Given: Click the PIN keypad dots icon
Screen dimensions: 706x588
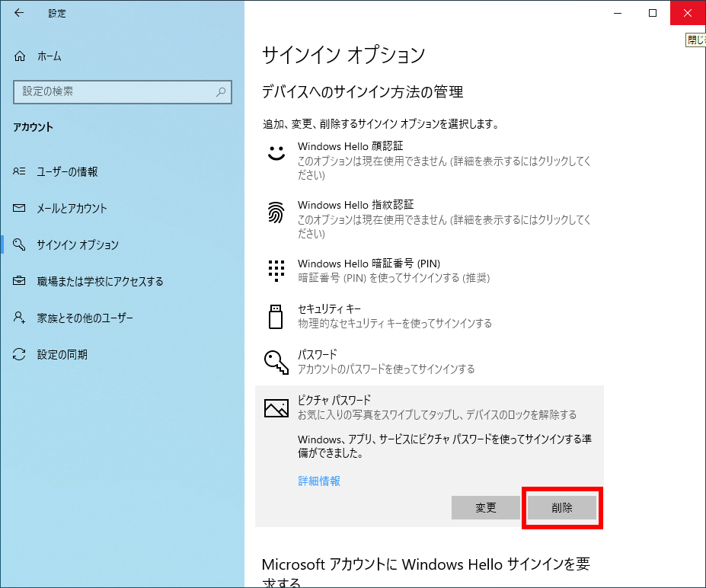Looking at the screenshot, I should 276,270.
